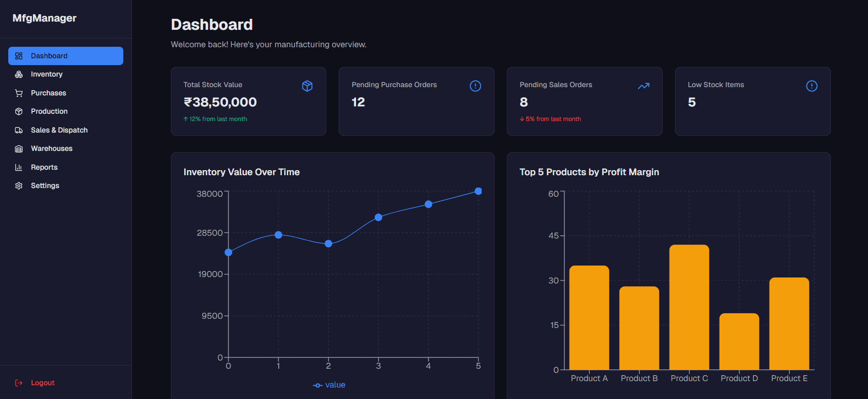Click the last data point on line chart
868x399 pixels.
tap(478, 191)
